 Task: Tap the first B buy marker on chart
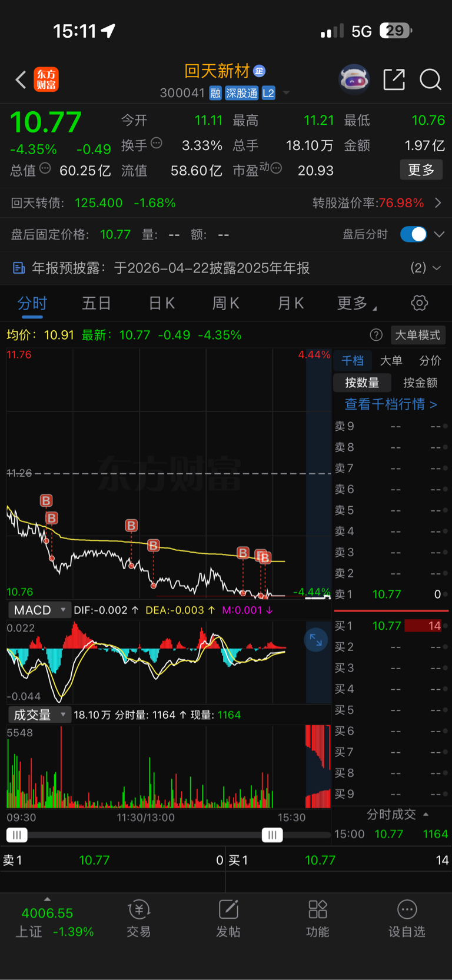coord(46,500)
